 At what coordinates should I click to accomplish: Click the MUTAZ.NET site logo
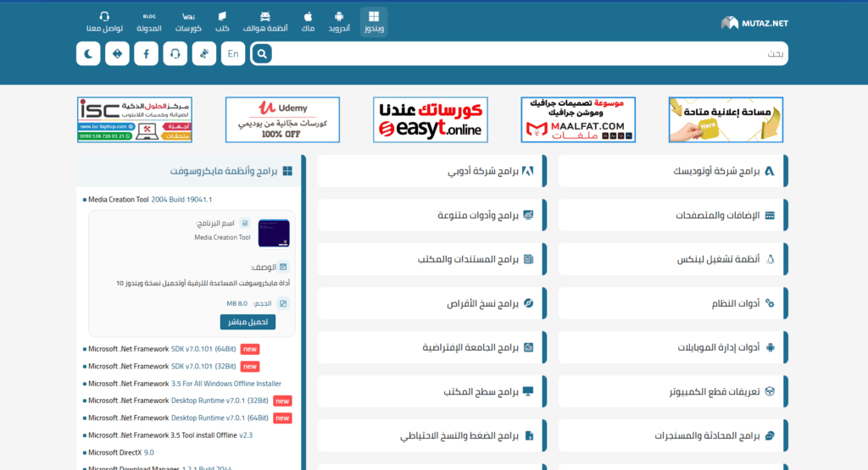tap(754, 23)
